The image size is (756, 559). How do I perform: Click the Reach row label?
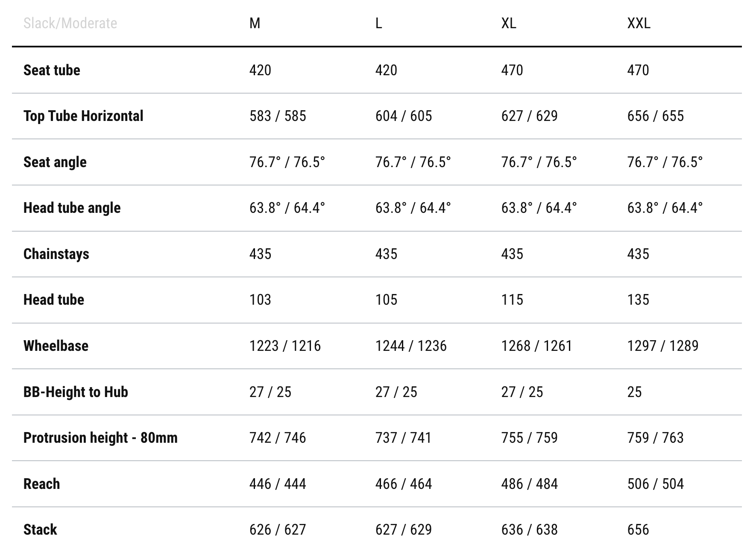tap(41, 484)
